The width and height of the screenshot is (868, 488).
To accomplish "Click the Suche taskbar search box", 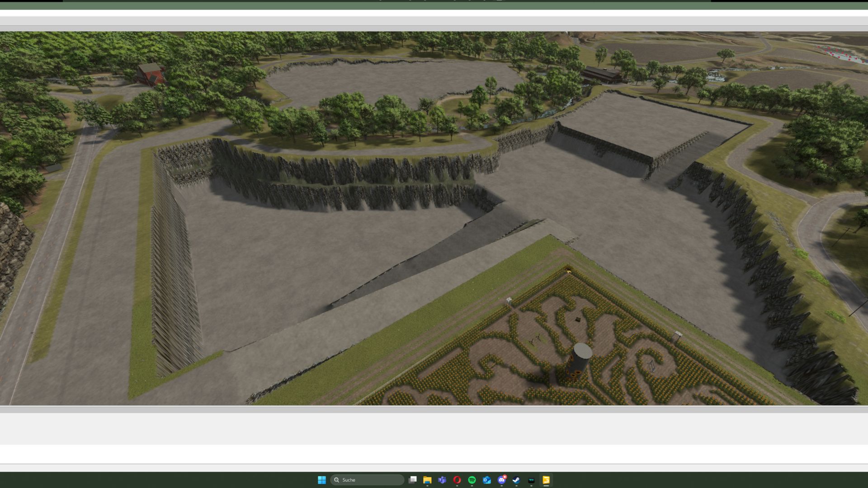I will click(367, 480).
